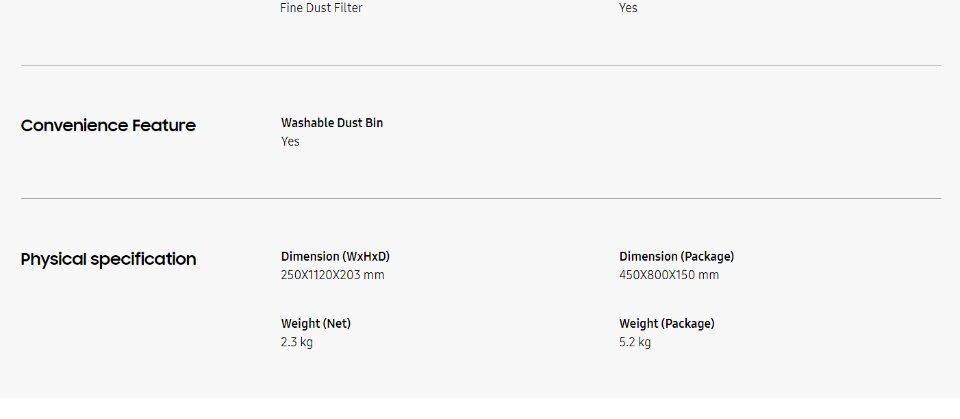Click the Yes value under Washable Dust Bin
This screenshot has height=419, width=960.
290,142
